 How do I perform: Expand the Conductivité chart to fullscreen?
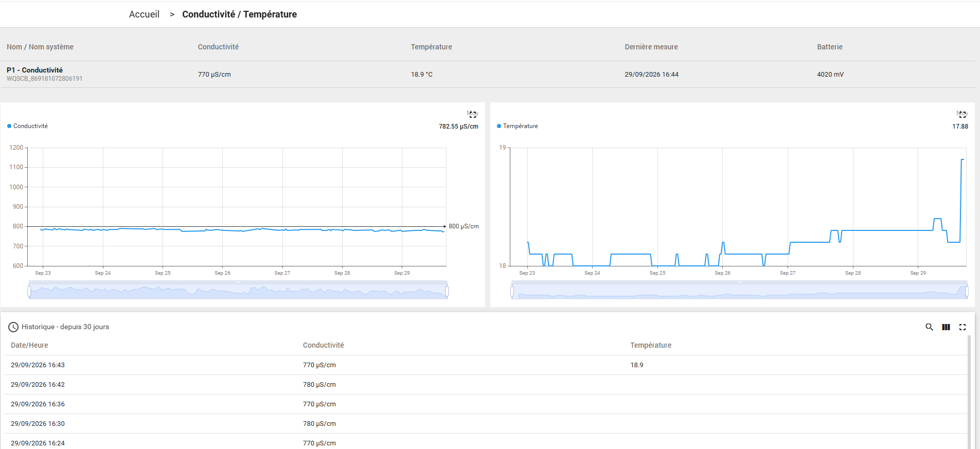[x=473, y=115]
